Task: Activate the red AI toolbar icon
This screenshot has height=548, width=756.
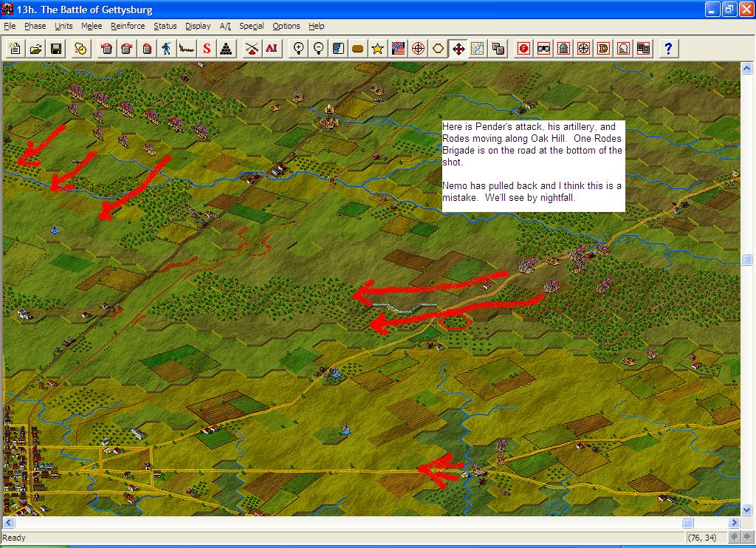Action: pyautogui.click(x=272, y=48)
